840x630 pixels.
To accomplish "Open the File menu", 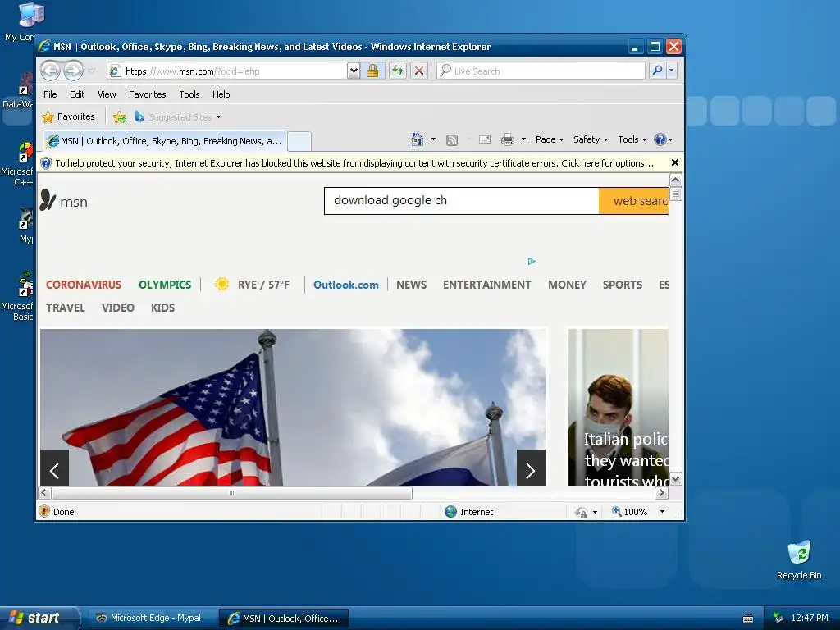I will coord(50,94).
